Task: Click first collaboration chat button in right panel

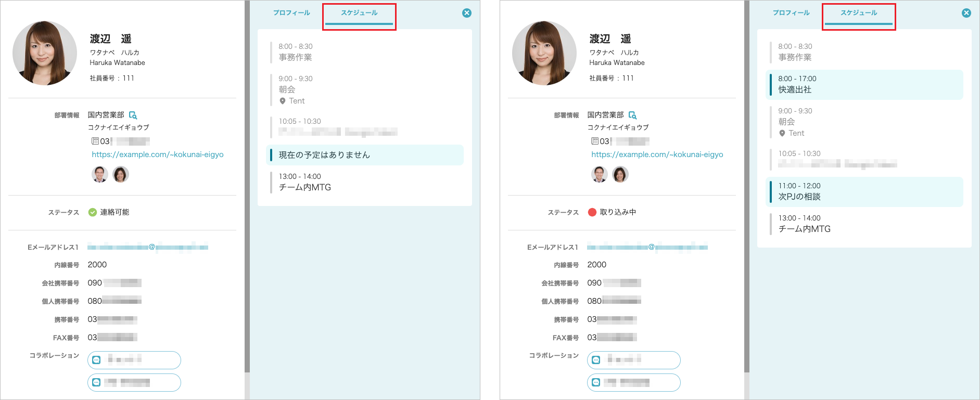Action: pos(634,360)
